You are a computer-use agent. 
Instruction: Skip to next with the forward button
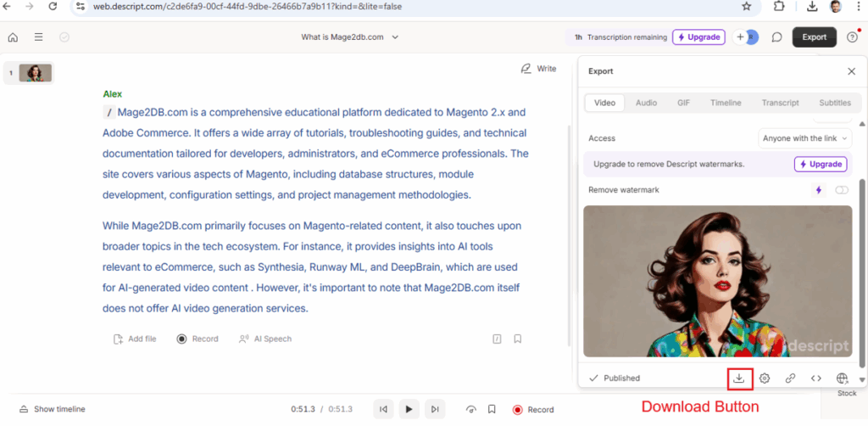[435, 409]
